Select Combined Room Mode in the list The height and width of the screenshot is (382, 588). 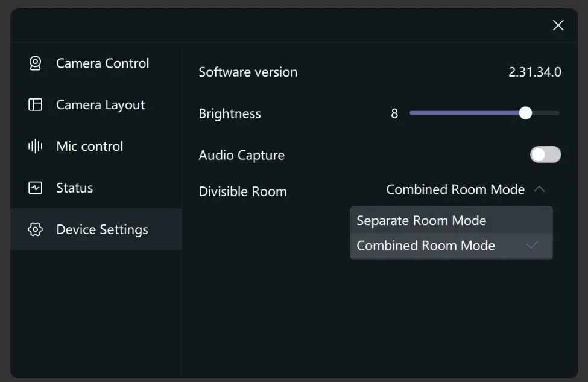point(451,246)
